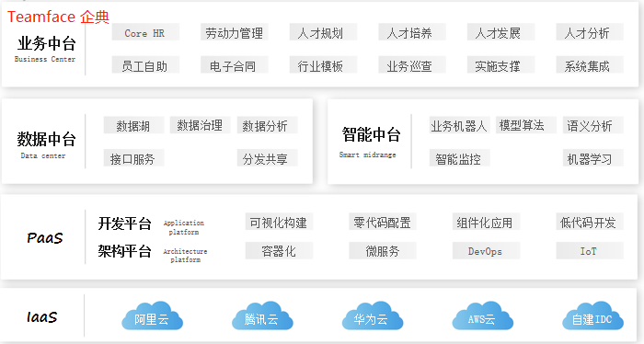
Task: Choose the 系统集成 box
Action: click(590, 65)
